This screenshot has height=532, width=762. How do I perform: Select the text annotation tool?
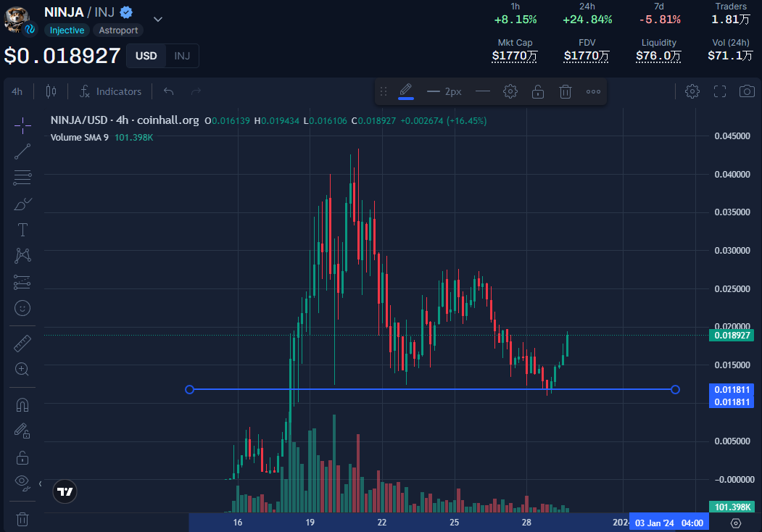(22, 230)
